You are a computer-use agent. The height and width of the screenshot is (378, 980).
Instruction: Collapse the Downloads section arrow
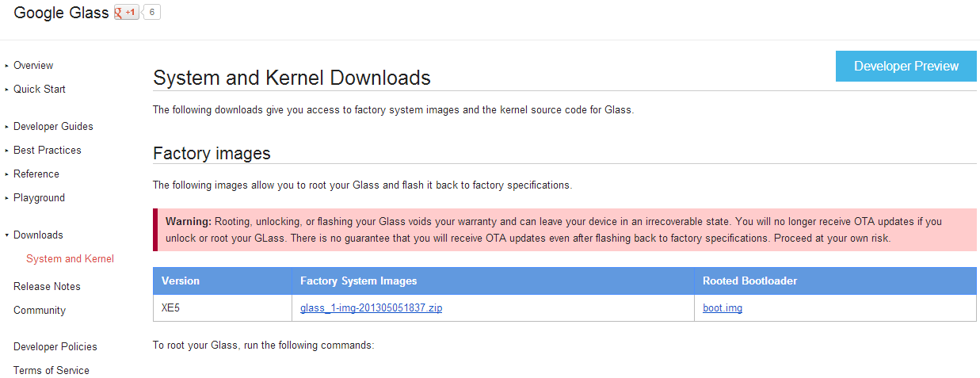[x=6, y=235]
